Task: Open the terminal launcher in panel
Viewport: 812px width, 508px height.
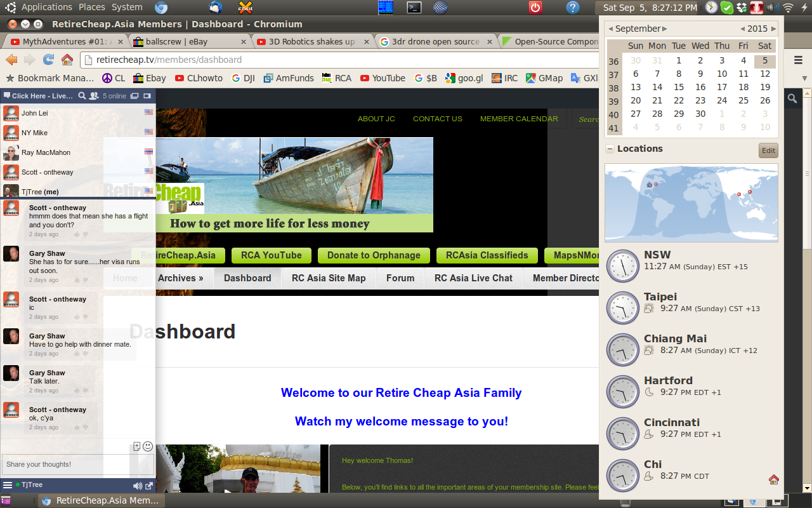Action: [414, 8]
